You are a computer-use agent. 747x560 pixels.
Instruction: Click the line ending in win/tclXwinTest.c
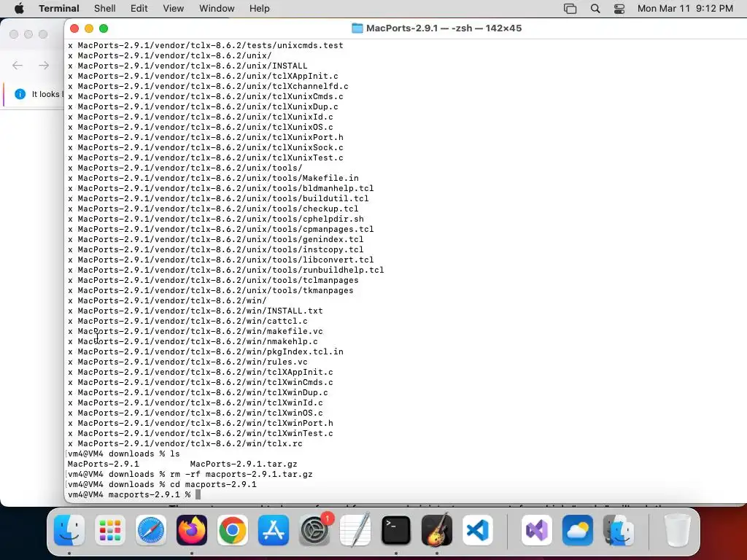(x=201, y=433)
